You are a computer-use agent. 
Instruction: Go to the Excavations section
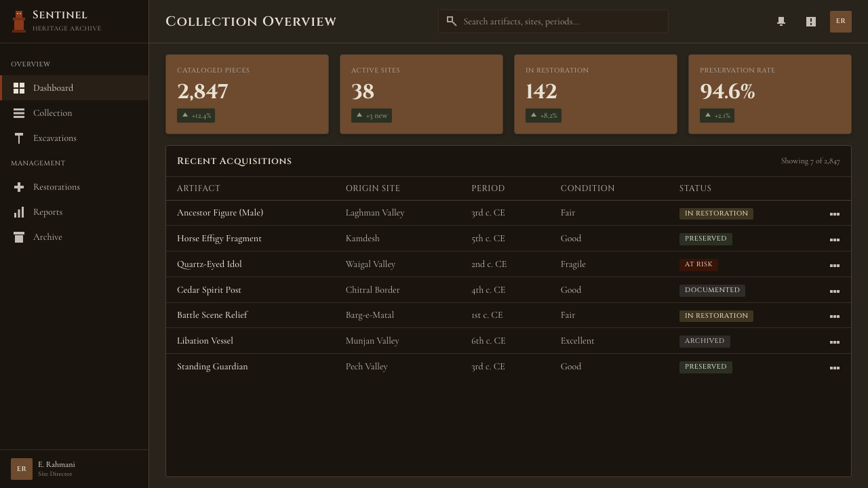coord(75,138)
